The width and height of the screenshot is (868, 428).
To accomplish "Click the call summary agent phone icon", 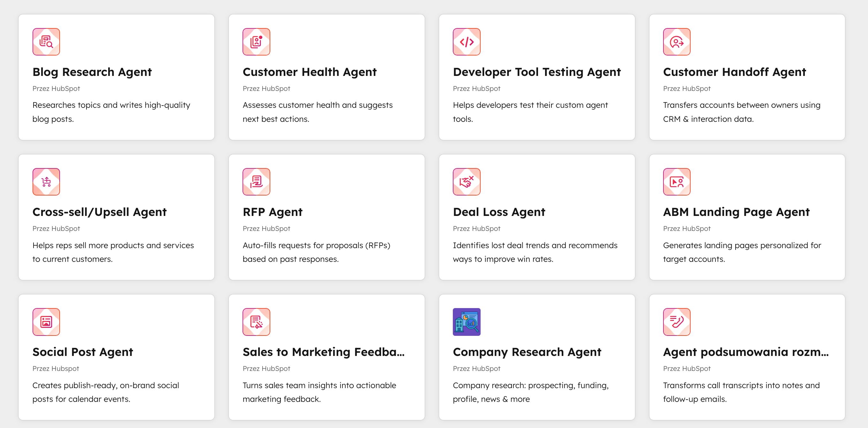I will (676, 322).
